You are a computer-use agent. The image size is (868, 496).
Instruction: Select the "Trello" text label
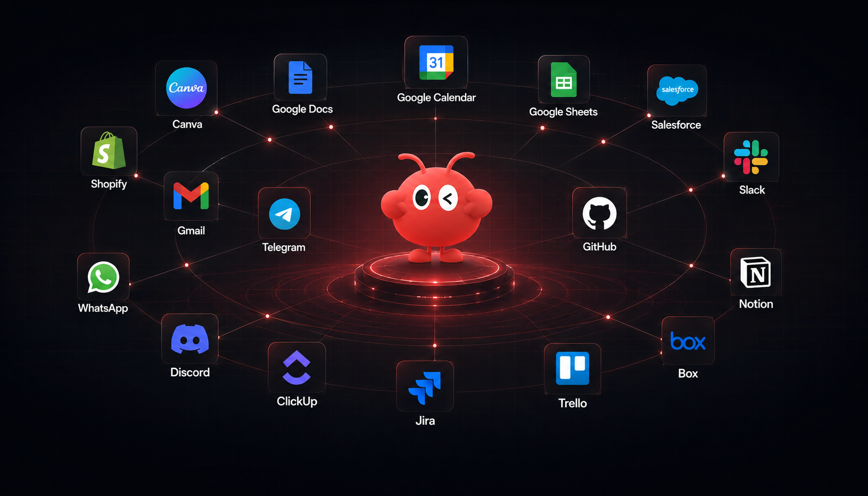572,403
